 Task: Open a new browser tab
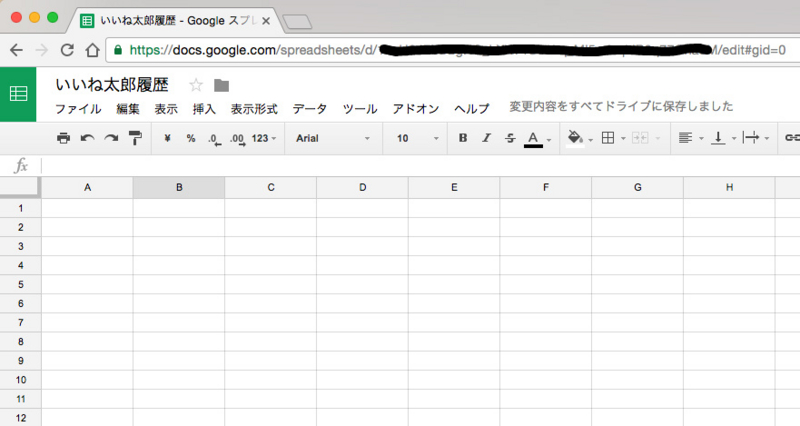pyautogui.click(x=297, y=21)
